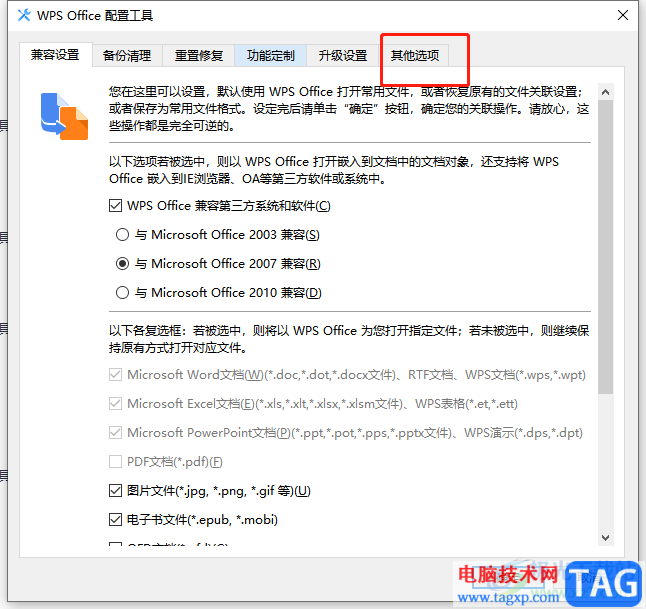Click the scrollbar down arrow

coord(605,538)
